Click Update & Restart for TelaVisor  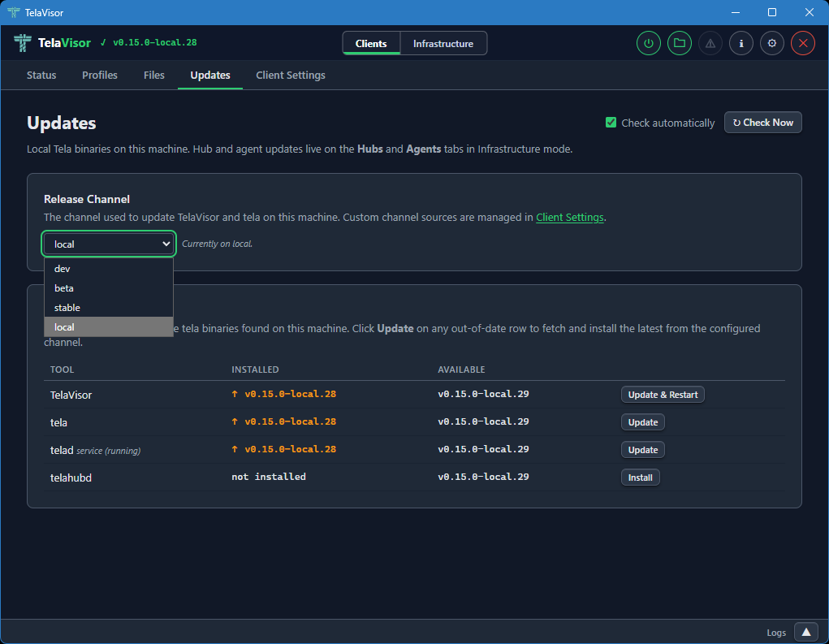click(x=663, y=395)
